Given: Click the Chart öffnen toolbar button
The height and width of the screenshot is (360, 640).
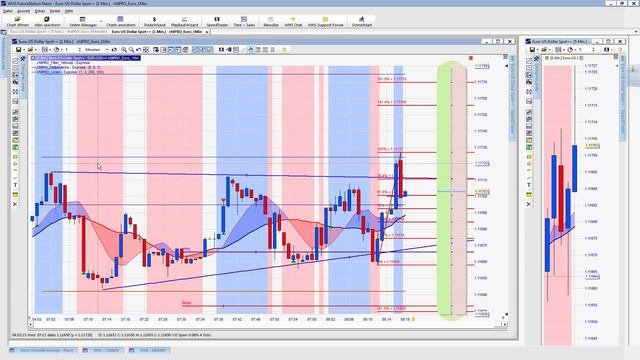Looking at the screenshot, I should click(18, 22).
